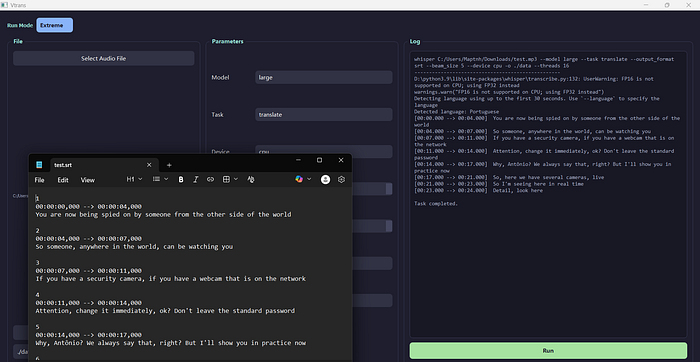Screen dimensions: 700x362
Task: Click the Model field showing large
Action: (324, 77)
